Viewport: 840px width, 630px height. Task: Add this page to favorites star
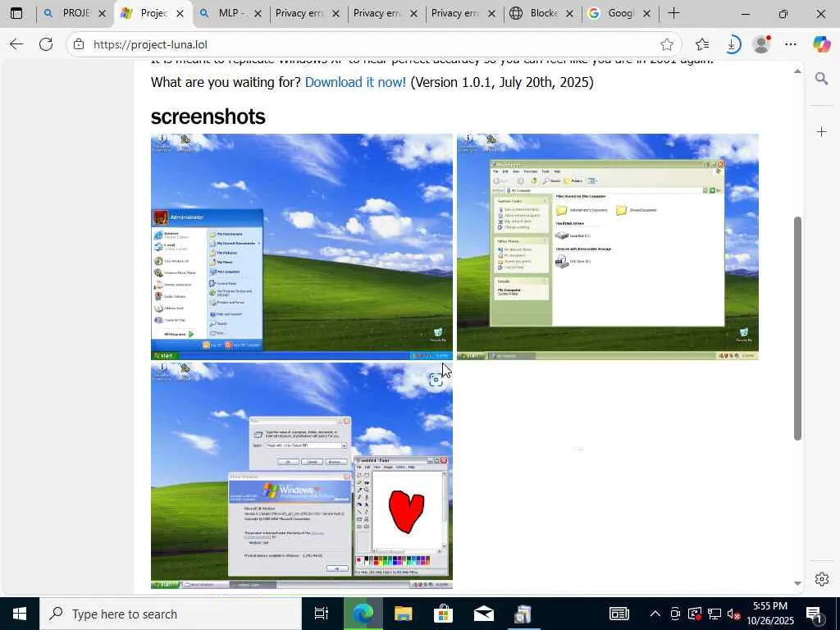tap(666, 44)
